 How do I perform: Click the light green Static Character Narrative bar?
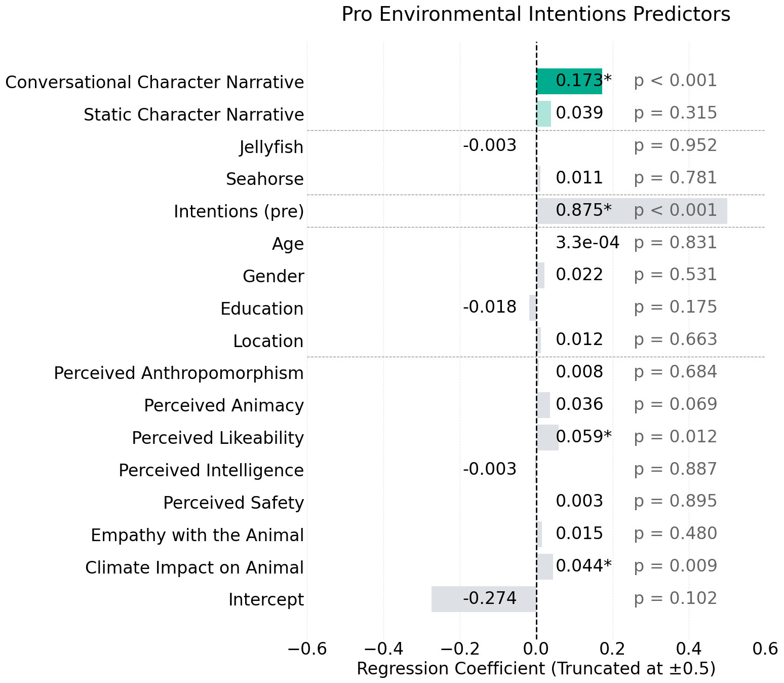[x=544, y=113]
